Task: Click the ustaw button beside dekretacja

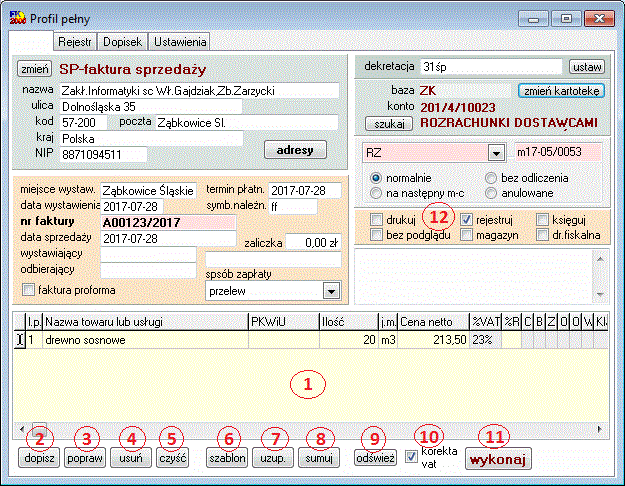Action: coord(587,67)
